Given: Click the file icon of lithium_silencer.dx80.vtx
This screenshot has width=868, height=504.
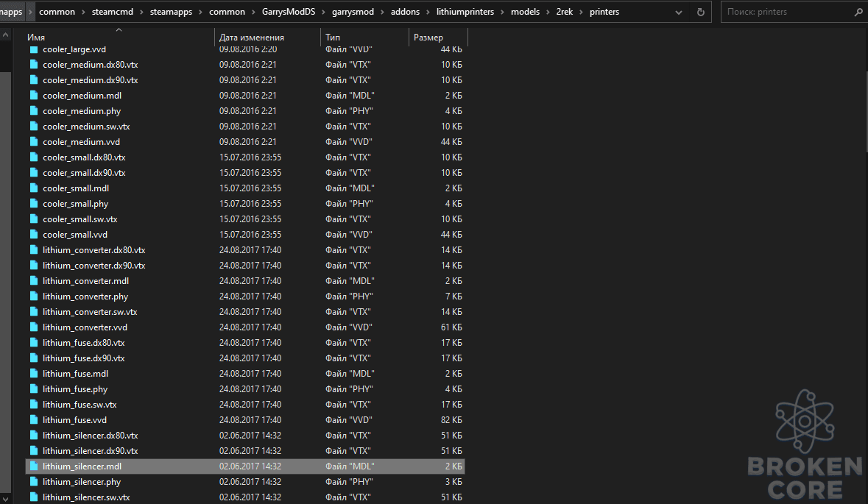Looking at the screenshot, I should click(x=34, y=436).
